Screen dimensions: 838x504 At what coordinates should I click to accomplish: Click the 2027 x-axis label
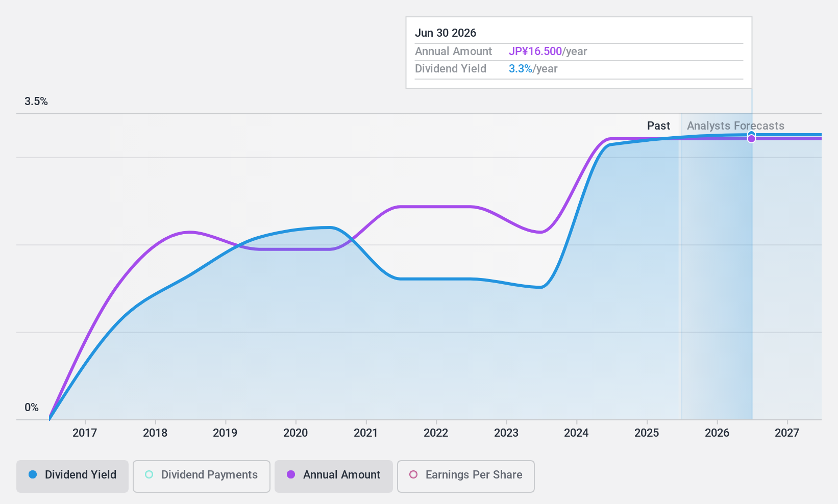[787, 433]
